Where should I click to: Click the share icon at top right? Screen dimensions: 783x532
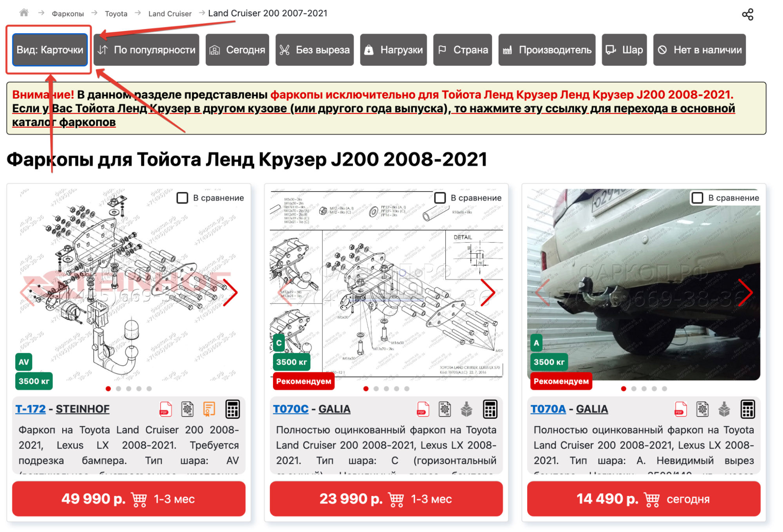click(x=747, y=14)
